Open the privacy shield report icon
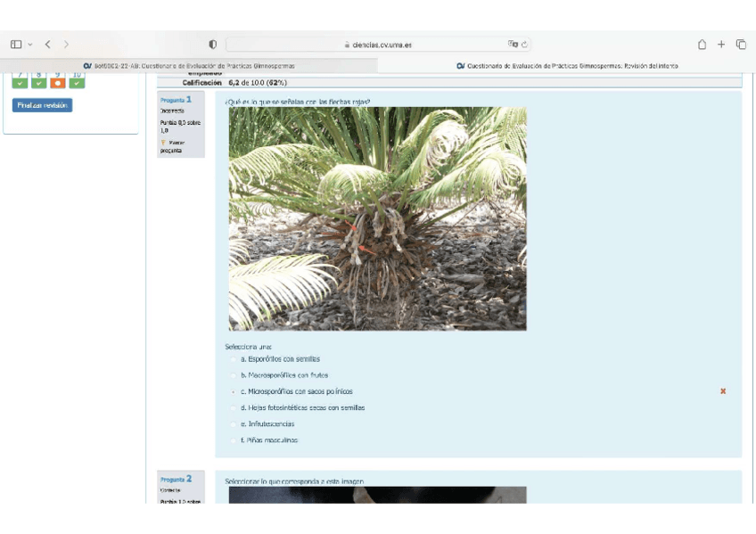Image resolution: width=756 pixels, height=534 pixels. pyautogui.click(x=212, y=45)
